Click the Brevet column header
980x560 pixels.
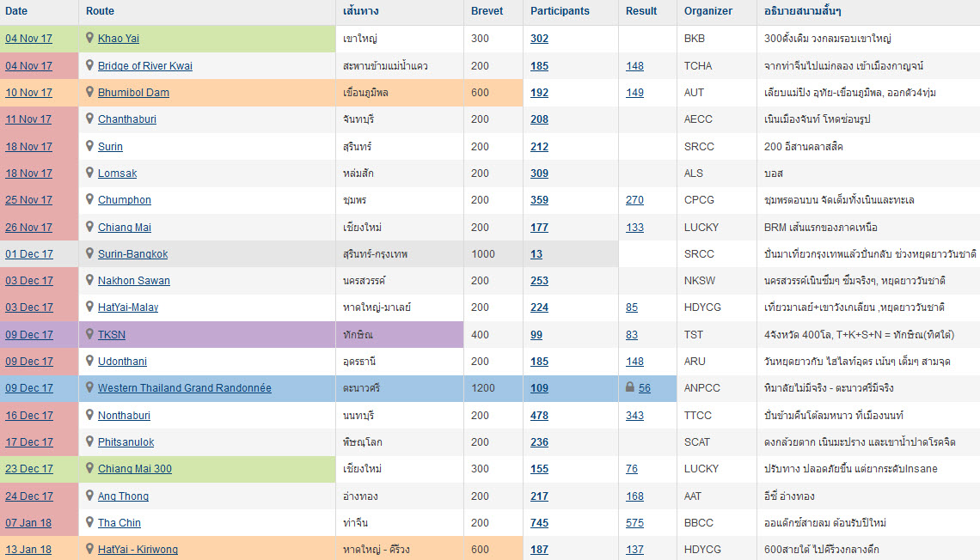tap(487, 10)
